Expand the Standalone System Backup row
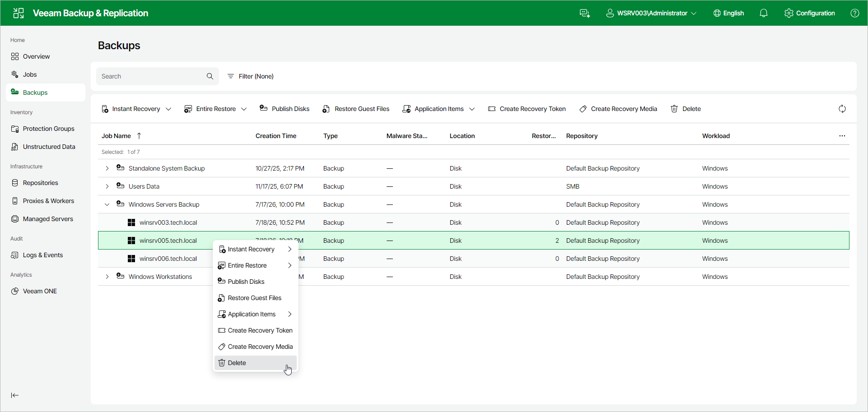 (x=107, y=168)
